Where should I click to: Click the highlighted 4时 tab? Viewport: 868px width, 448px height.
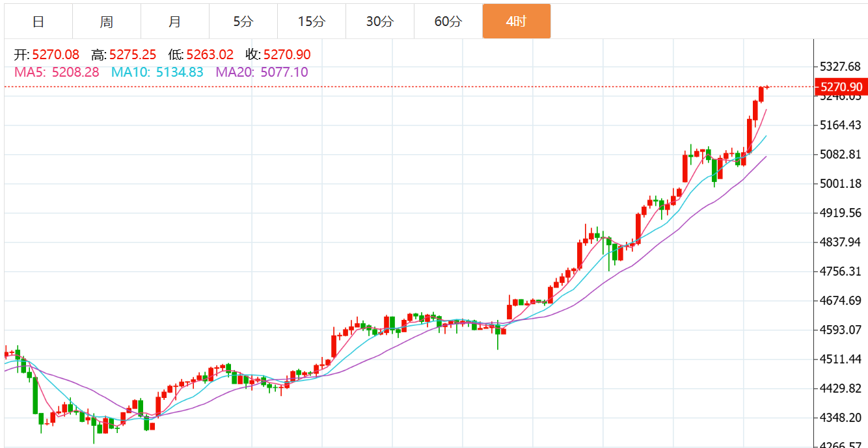(x=517, y=21)
